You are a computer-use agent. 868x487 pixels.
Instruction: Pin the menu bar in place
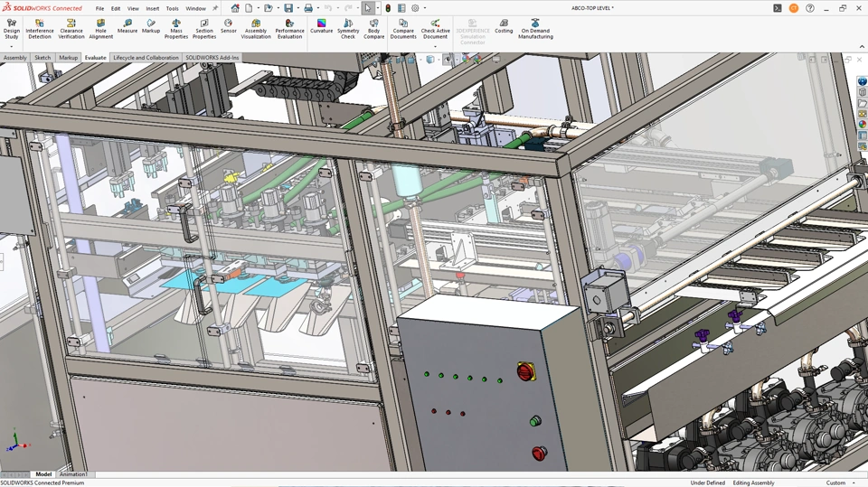click(x=215, y=8)
